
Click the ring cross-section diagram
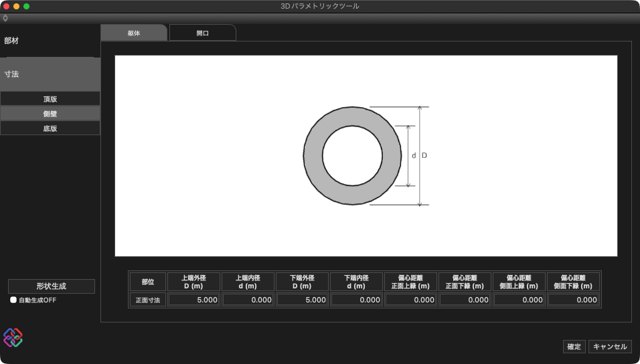352,156
